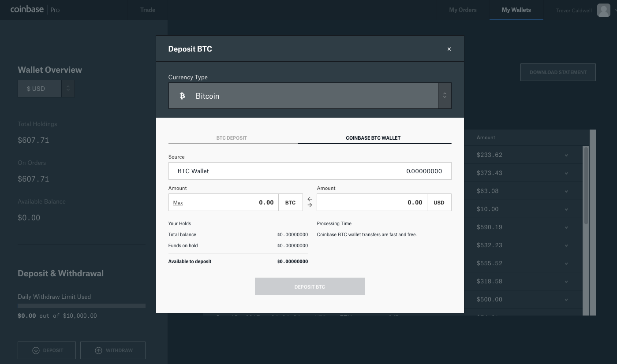Click the transactions list scrollbar
The height and width of the screenshot is (364, 617).
[x=586, y=186]
